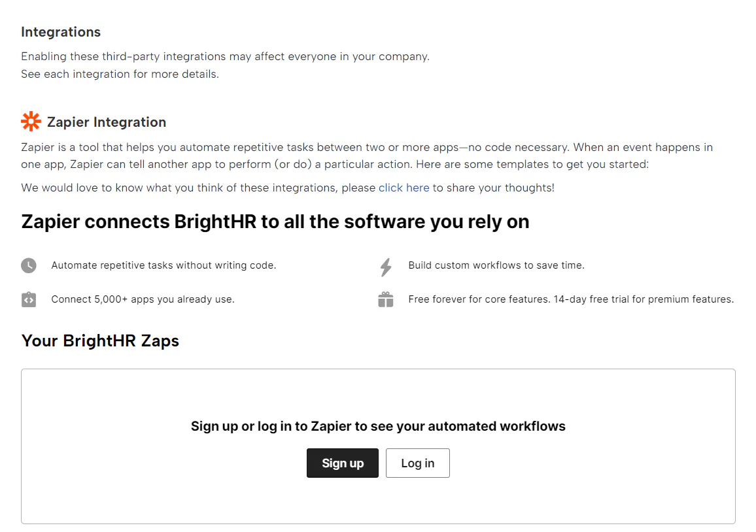Click the "Zapier connects BrightHR" headline
This screenshot has width=756, height=532.
[x=275, y=222]
